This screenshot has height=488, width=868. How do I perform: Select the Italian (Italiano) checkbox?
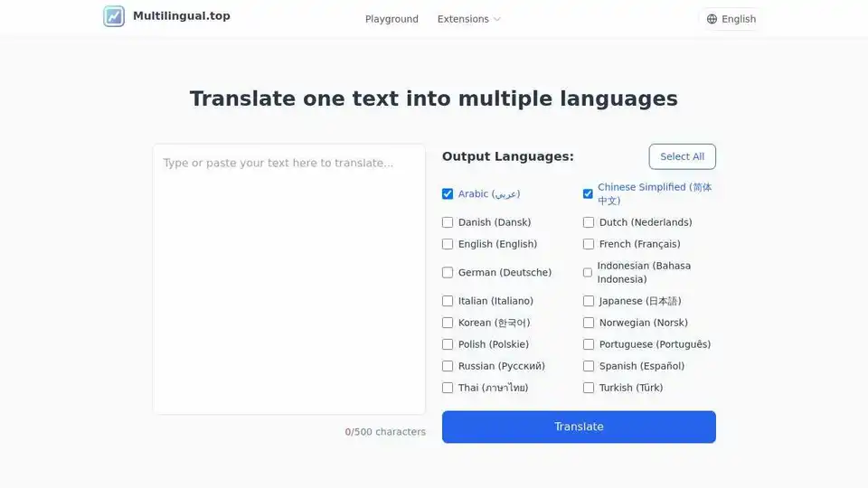(448, 301)
